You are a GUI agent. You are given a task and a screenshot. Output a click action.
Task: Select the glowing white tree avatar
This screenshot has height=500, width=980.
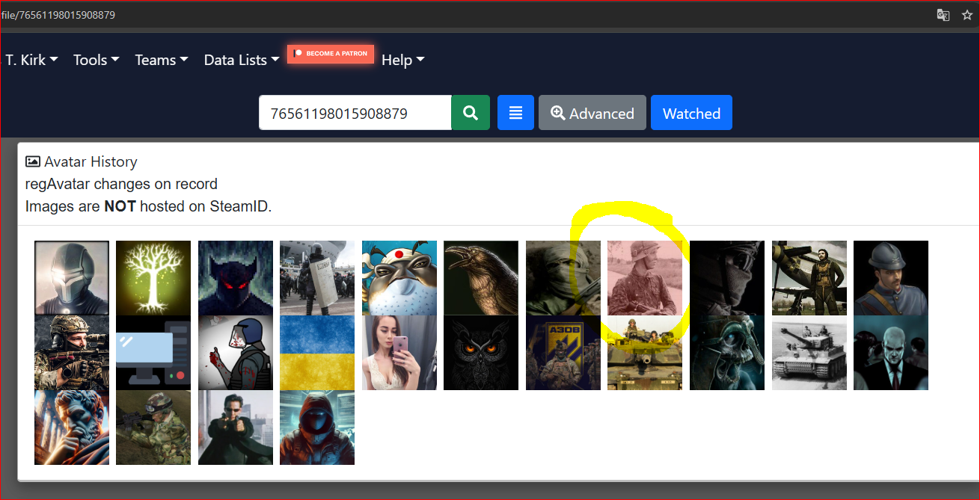[x=153, y=277]
